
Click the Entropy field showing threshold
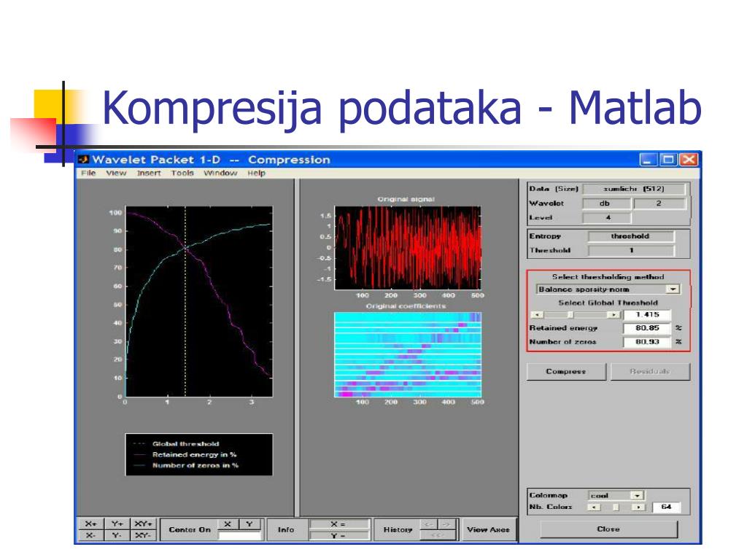tap(631, 236)
